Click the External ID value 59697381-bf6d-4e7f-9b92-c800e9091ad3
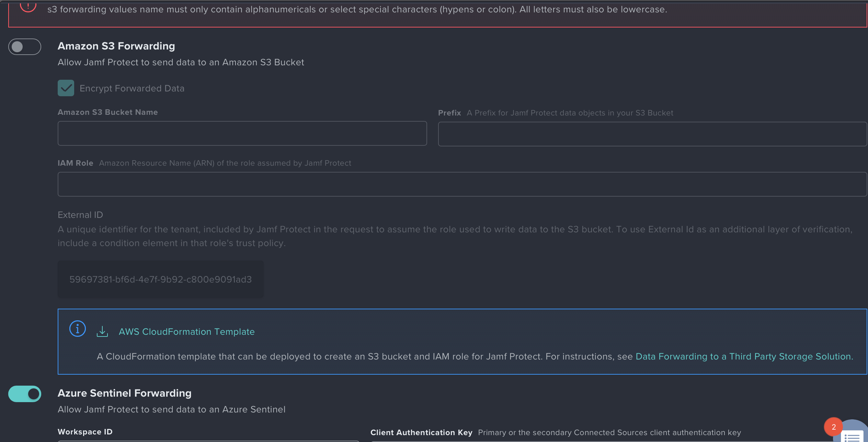Screen dimensions: 868x442 (x=161, y=279)
